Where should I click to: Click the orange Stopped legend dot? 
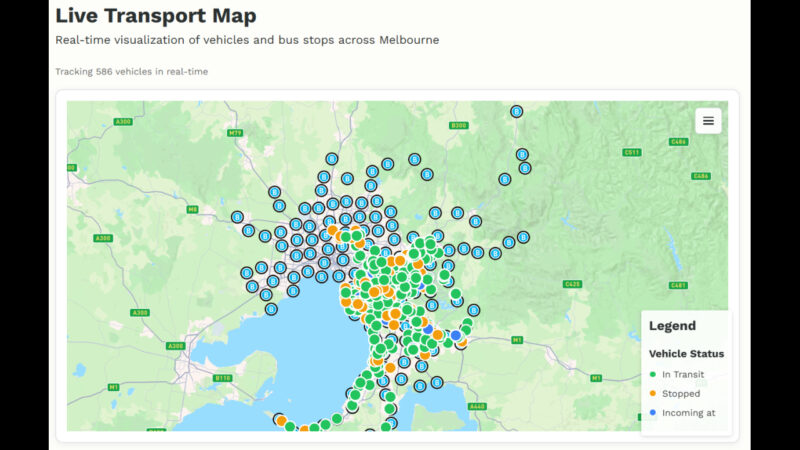coord(653,394)
